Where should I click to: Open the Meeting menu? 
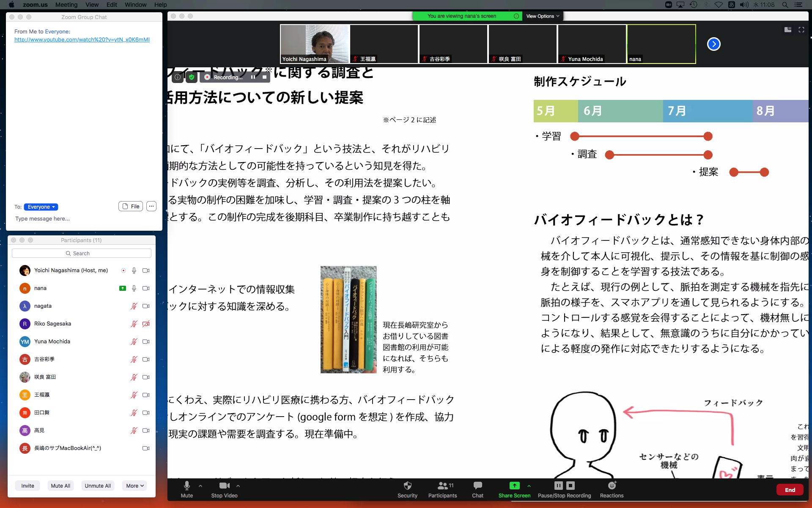(66, 5)
